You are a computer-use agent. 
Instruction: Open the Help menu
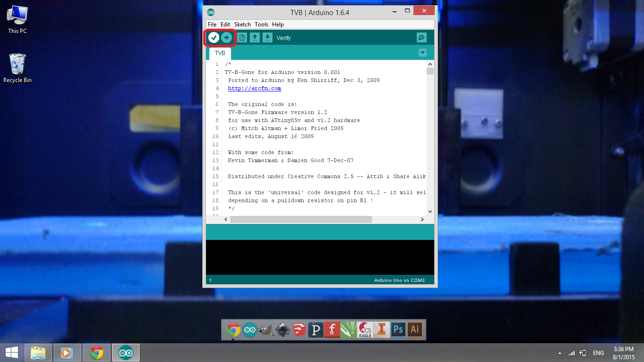[x=278, y=25]
